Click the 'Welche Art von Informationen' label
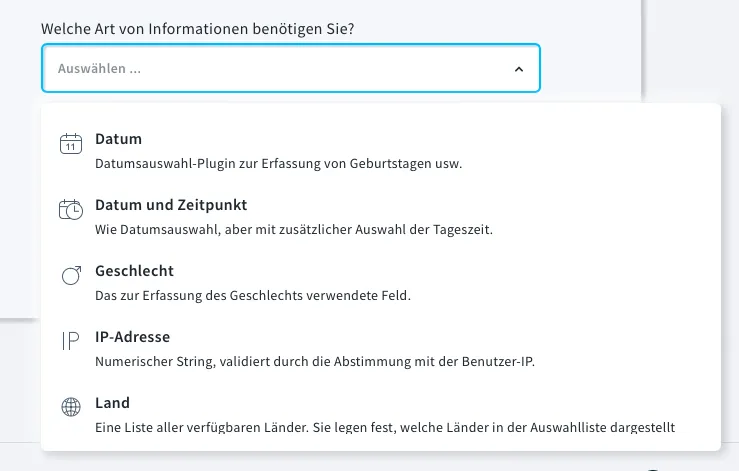The image size is (739, 471). click(x=197, y=29)
